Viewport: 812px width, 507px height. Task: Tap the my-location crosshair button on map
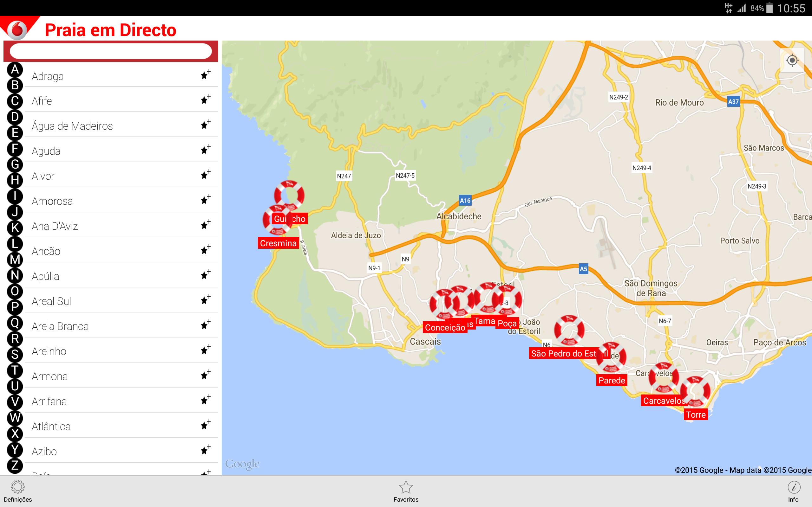[x=792, y=60]
